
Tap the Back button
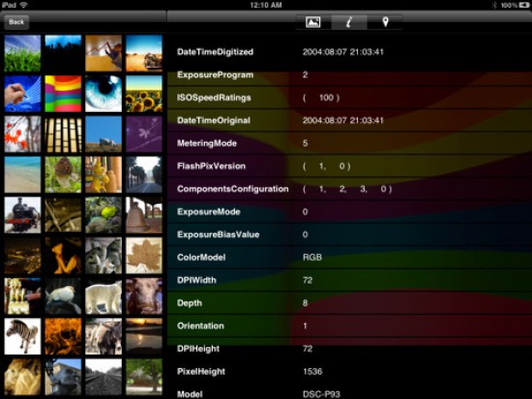pos(16,22)
